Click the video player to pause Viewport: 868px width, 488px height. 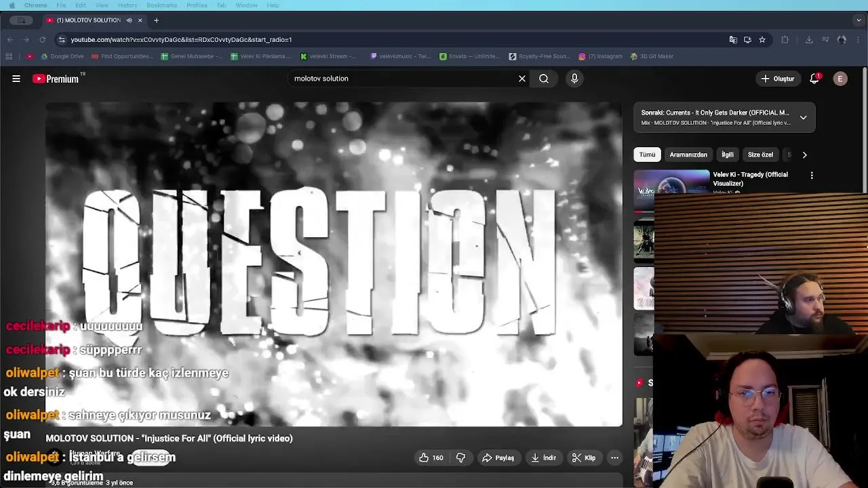click(x=334, y=264)
